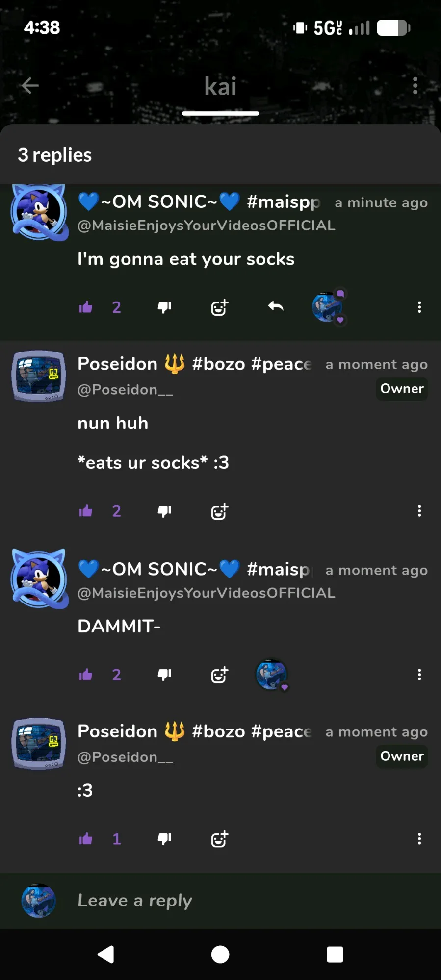
Task: Open the header three-dot options menu
Action: pos(415,86)
